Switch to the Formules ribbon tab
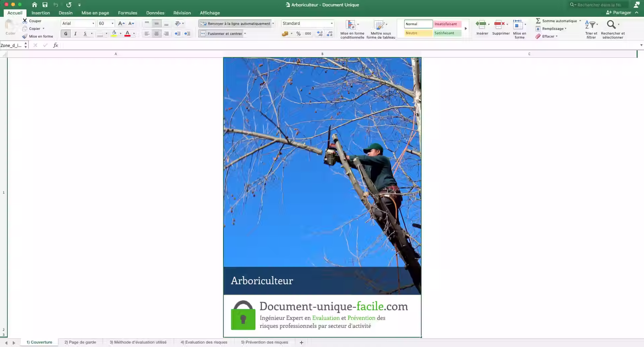The height and width of the screenshot is (347, 644). [x=127, y=13]
